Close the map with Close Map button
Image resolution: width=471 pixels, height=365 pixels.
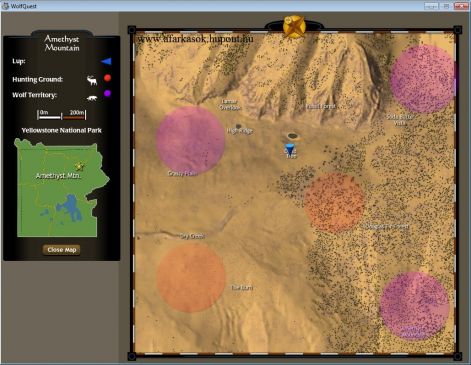[x=62, y=250]
